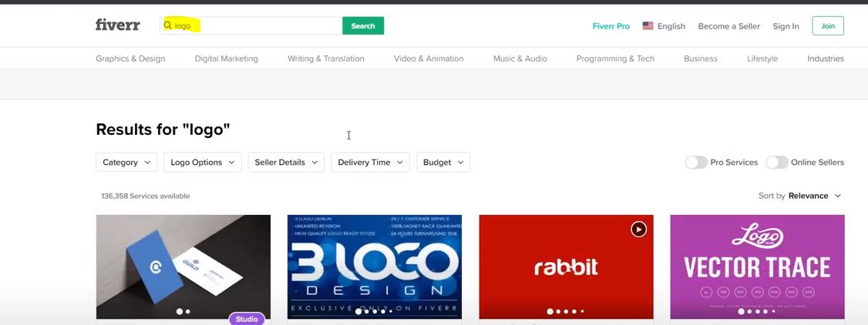
Task: Enable the Online Sellers toggle
Action: click(x=777, y=162)
